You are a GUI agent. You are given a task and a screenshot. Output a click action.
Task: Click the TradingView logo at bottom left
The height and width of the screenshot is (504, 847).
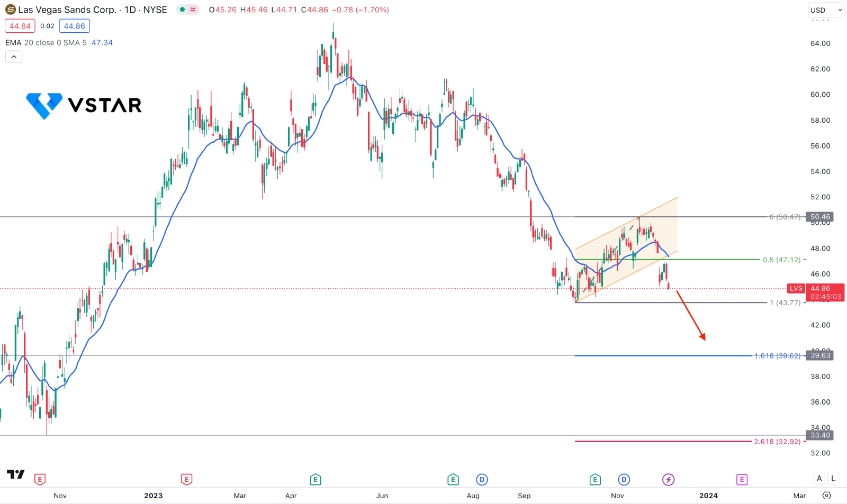[x=16, y=474]
